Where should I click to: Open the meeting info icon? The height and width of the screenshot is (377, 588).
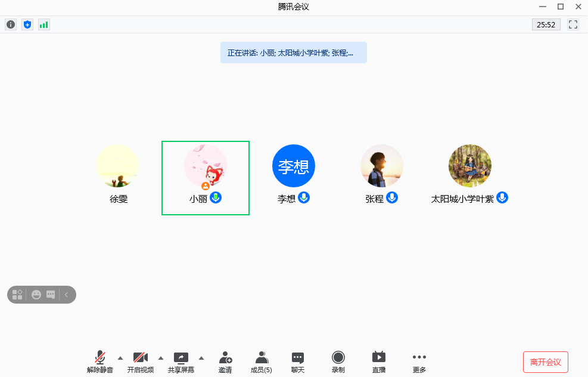tap(11, 25)
